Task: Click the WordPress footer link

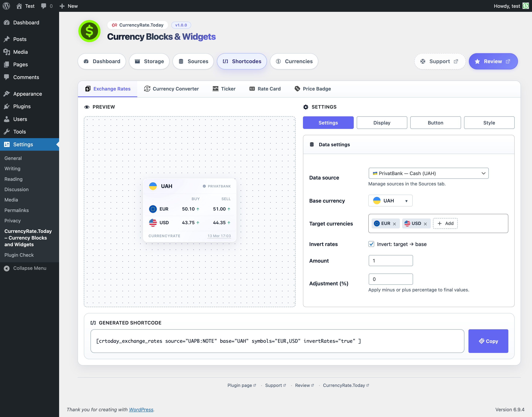Action: click(141, 409)
